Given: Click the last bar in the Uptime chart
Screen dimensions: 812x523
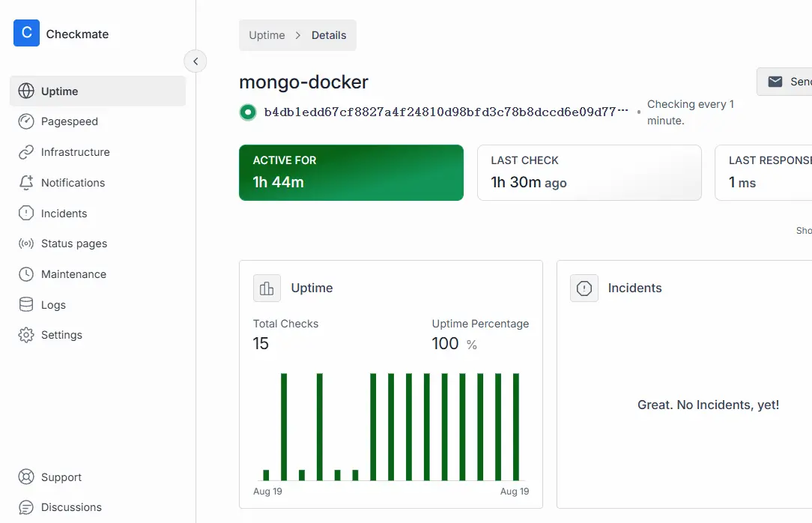Looking at the screenshot, I should click(516, 426).
